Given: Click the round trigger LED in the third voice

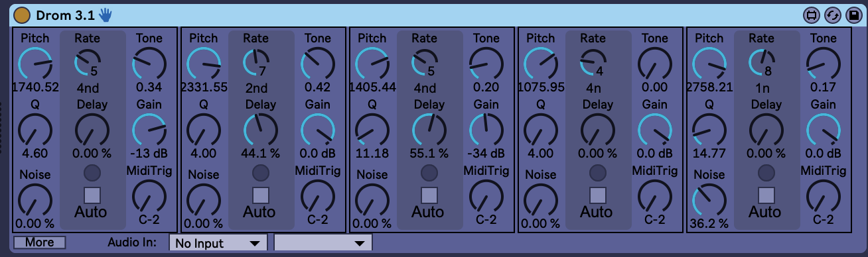Looking at the screenshot, I should (429, 173).
